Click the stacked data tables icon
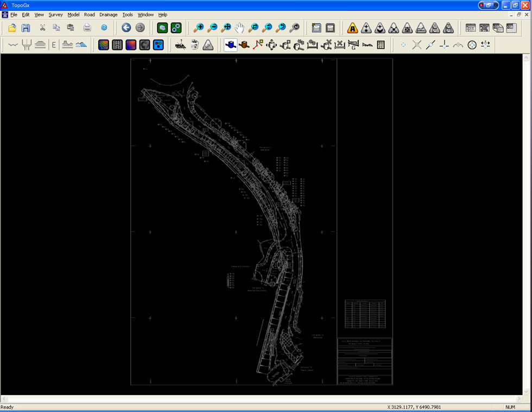 point(498,28)
